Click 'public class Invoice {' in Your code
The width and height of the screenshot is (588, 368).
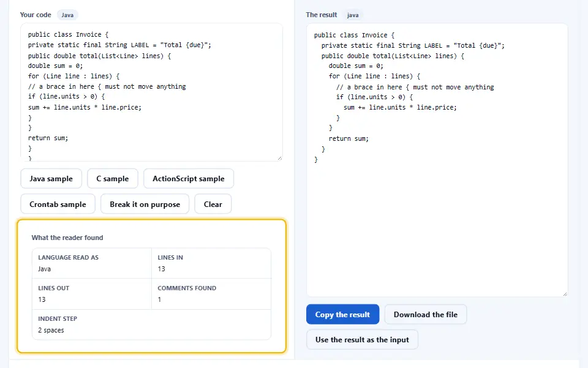point(68,34)
